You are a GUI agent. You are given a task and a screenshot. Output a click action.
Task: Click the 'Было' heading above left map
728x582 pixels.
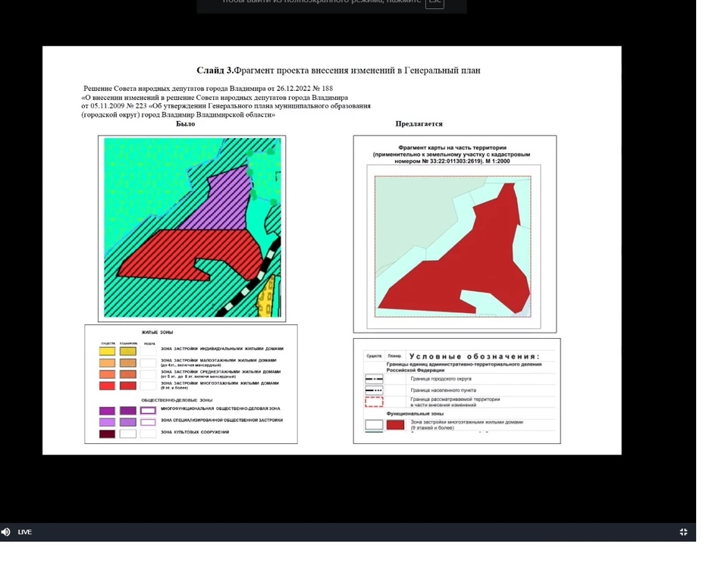[185, 124]
